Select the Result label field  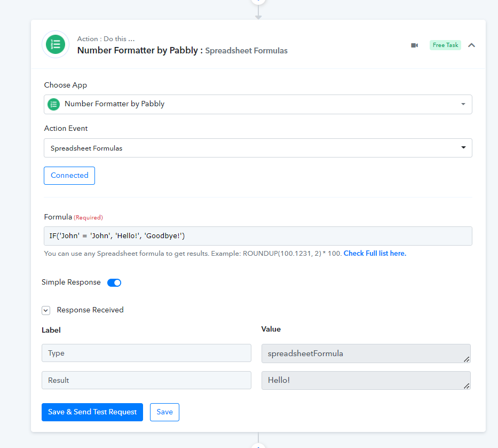(146, 380)
